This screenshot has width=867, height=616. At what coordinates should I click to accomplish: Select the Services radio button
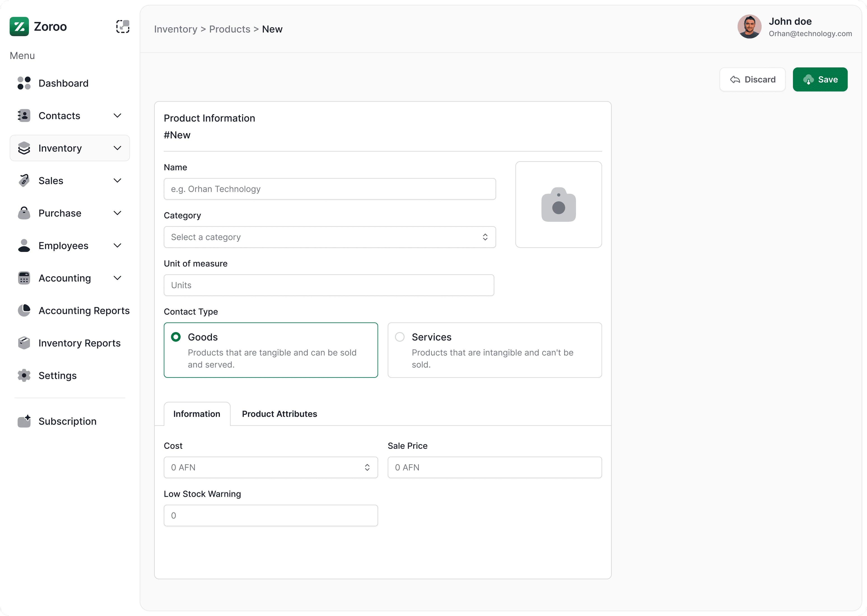tap(399, 337)
